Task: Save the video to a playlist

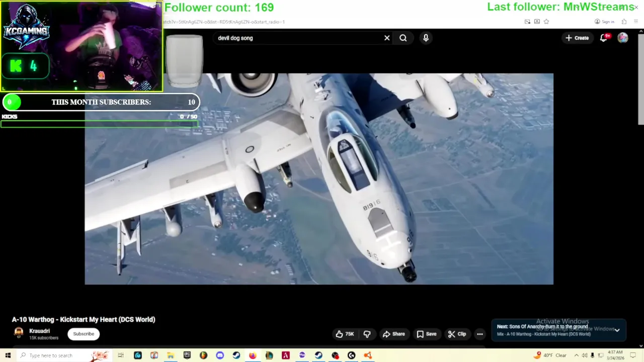Action: (x=427, y=334)
